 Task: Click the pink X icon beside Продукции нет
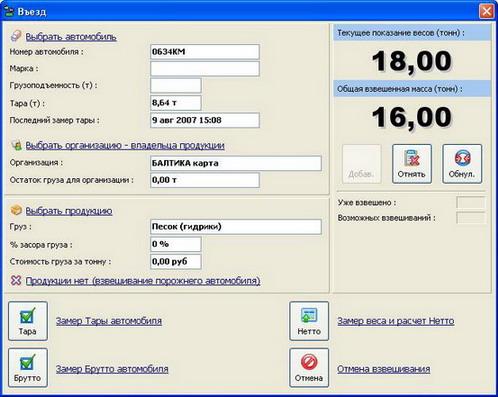coord(16,280)
